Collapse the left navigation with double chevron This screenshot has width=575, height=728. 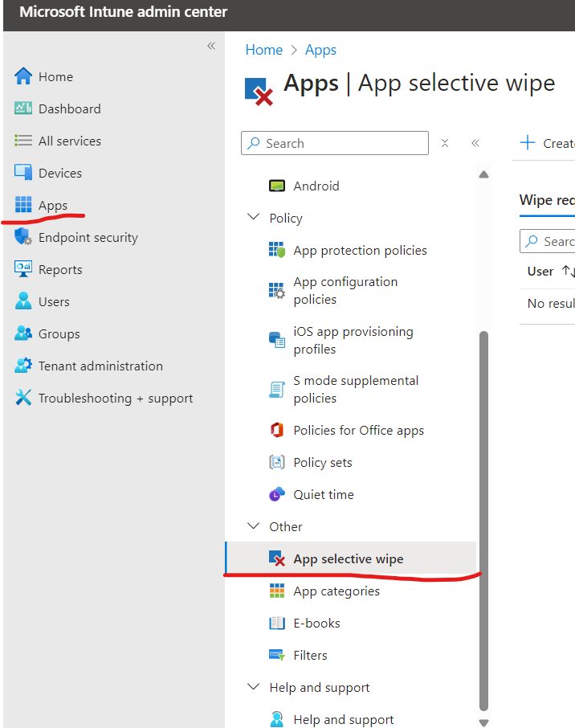(x=211, y=46)
